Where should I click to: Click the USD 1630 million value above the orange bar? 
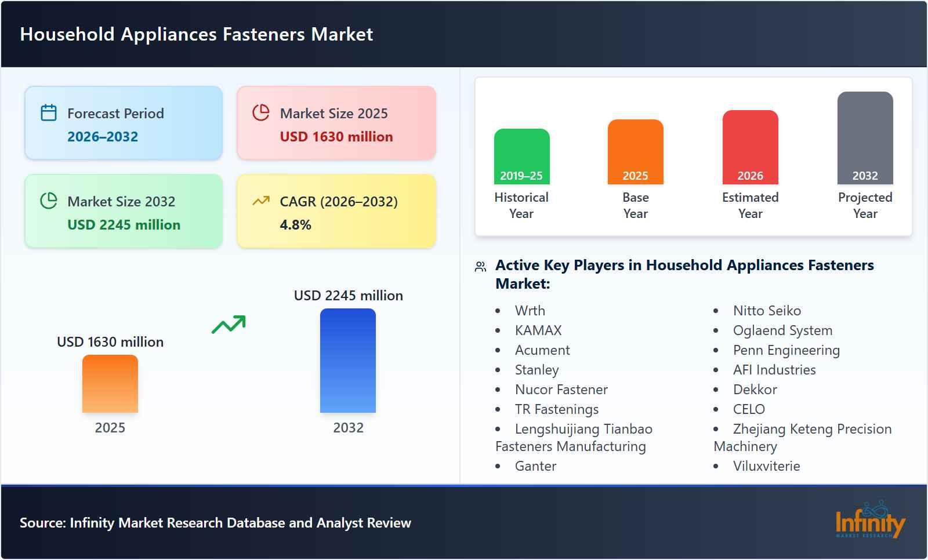pyautogui.click(x=110, y=342)
